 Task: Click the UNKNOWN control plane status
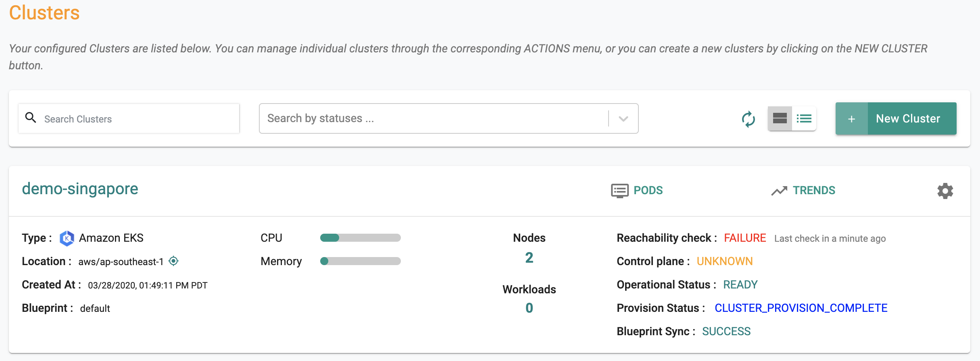pyautogui.click(x=725, y=261)
